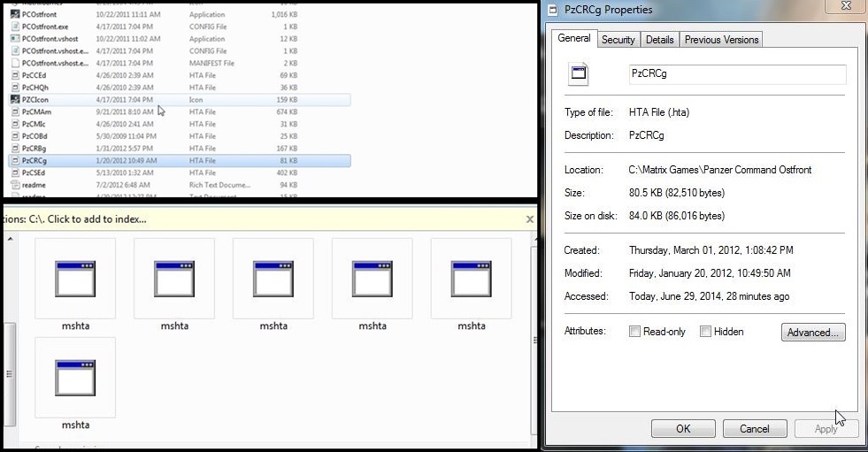Select the PzCHQh HTA file icon
The width and height of the screenshot is (868, 452).
15,88
